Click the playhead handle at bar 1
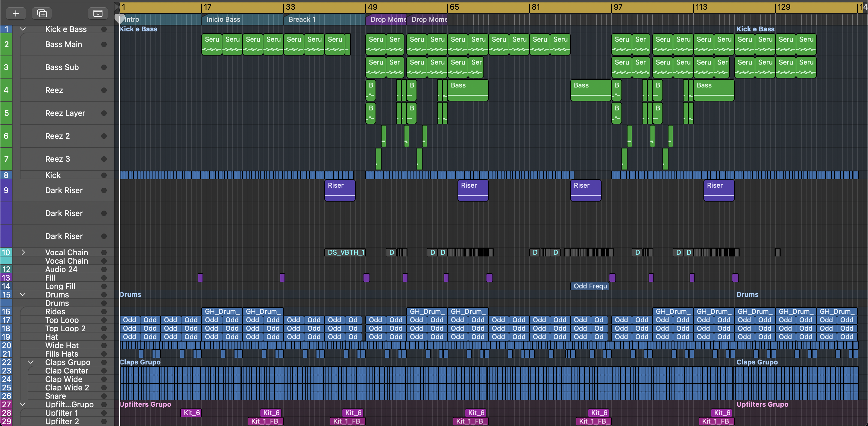868x426 pixels. [120, 18]
